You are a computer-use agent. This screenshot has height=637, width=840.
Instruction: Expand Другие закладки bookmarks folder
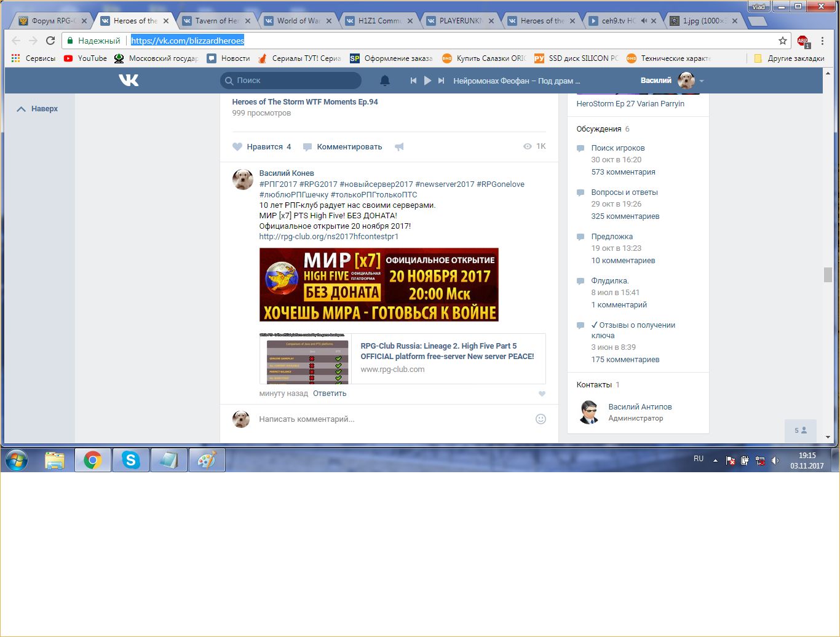point(789,58)
